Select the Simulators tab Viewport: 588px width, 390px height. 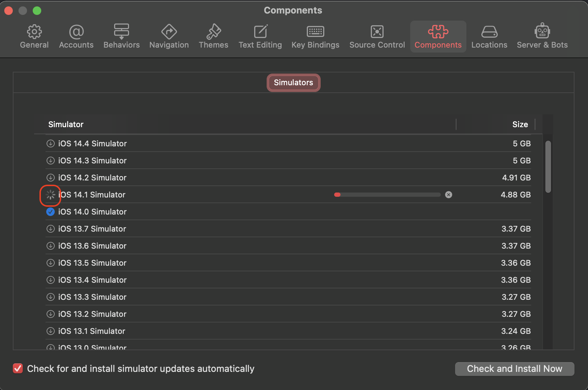pyautogui.click(x=294, y=83)
